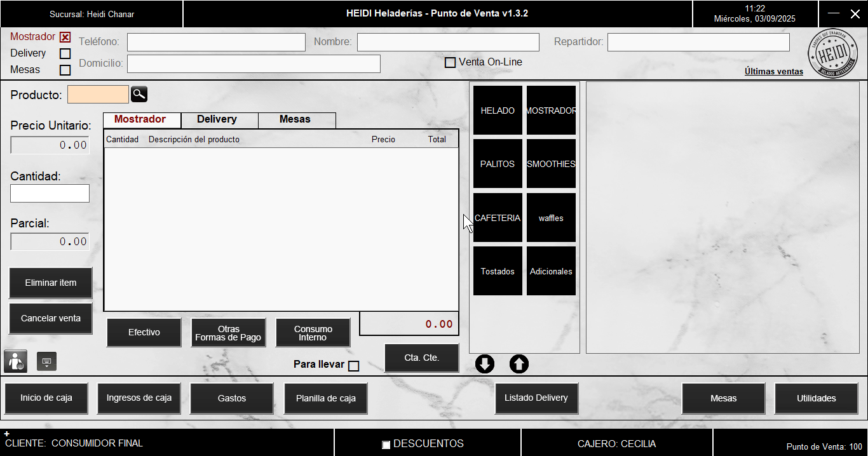This screenshot has height=456, width=868.
Task: Click the date and time display
Action: pyautogui.click(x=755, y=14)
